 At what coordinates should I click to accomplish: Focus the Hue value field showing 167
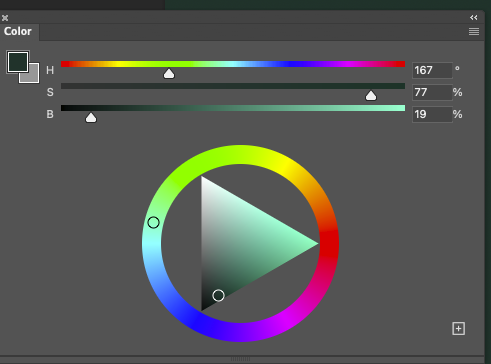click(432, 70)
